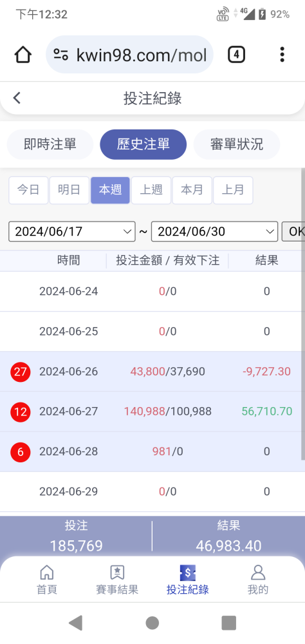Open the browser three-dot overflow menu
This screenshot has width=305, height=644.
(x=282, y=55)
